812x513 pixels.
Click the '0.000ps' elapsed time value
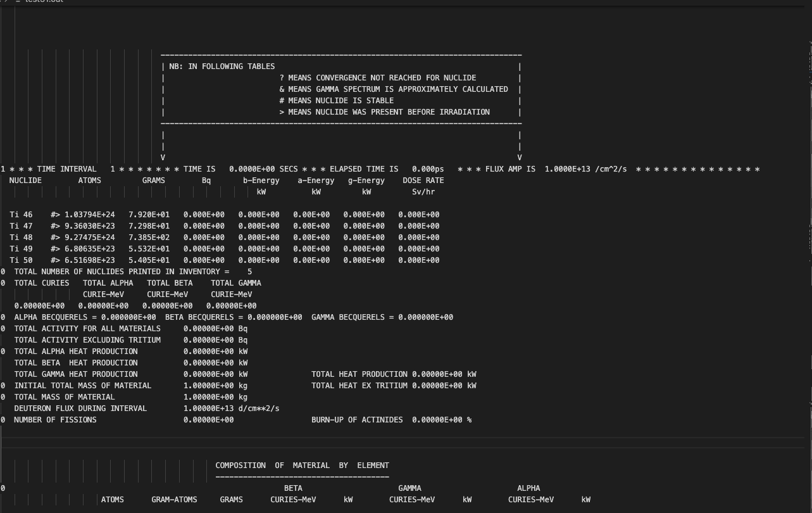(x=428, y=169)
